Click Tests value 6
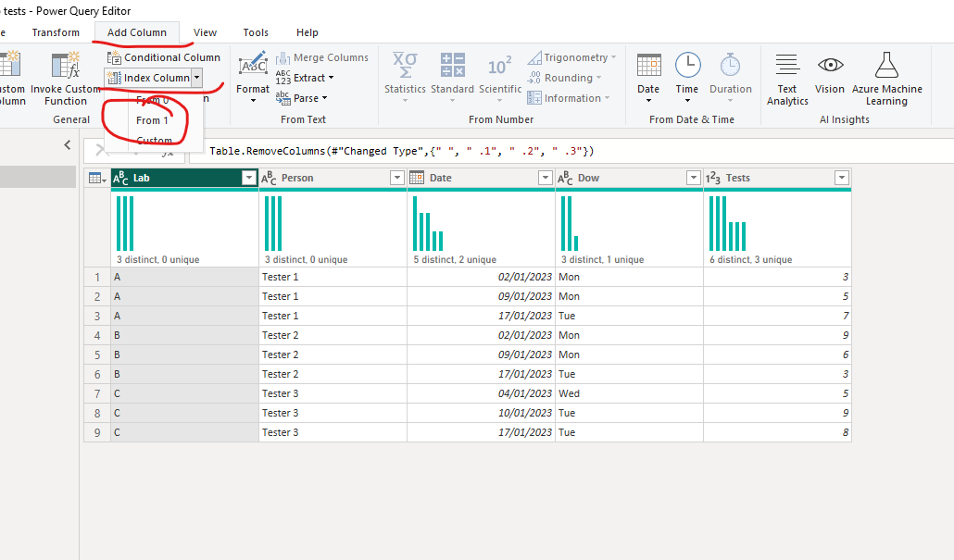 (x=778, y=355)
